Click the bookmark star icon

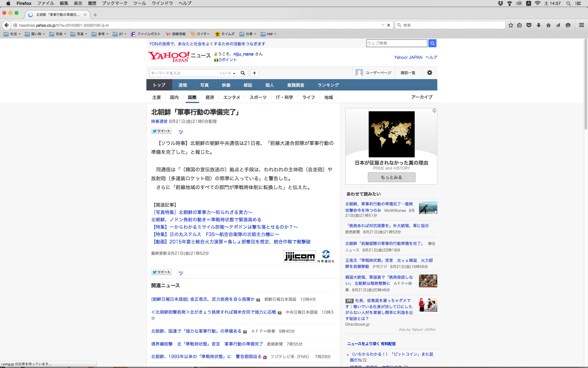tap(511, 25)
